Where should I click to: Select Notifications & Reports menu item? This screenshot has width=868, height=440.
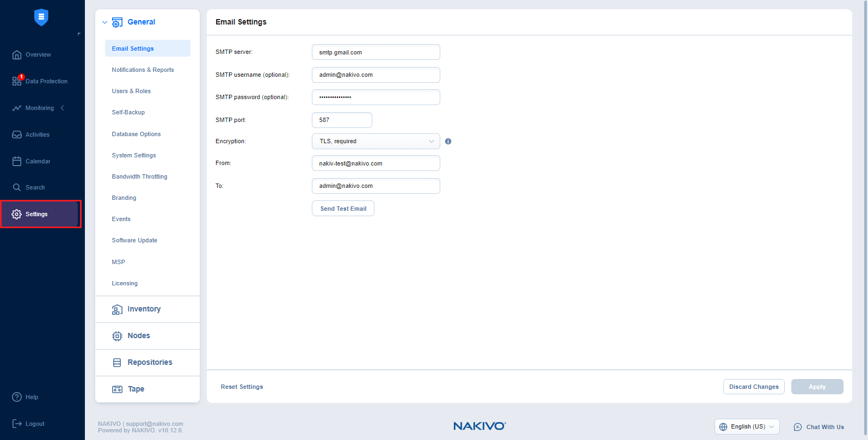tap(143, 70)
